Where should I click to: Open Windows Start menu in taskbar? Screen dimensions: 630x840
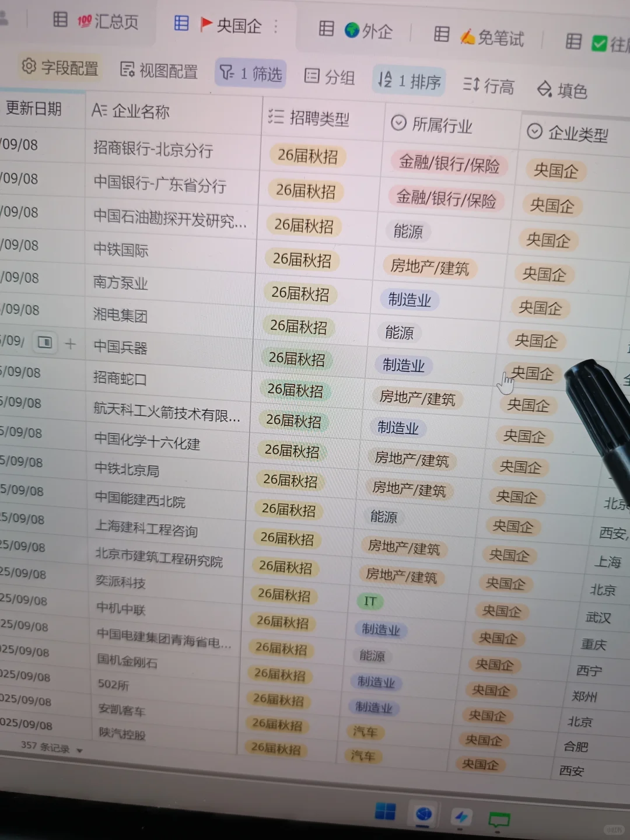(x=384, y=811)
